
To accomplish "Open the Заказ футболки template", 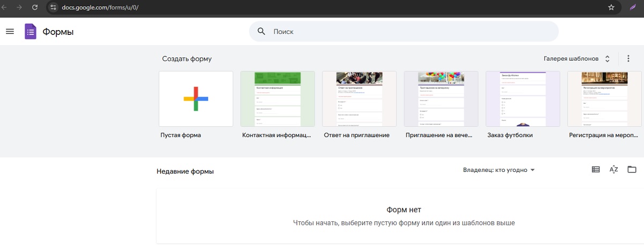I will [x=523, y=99].
